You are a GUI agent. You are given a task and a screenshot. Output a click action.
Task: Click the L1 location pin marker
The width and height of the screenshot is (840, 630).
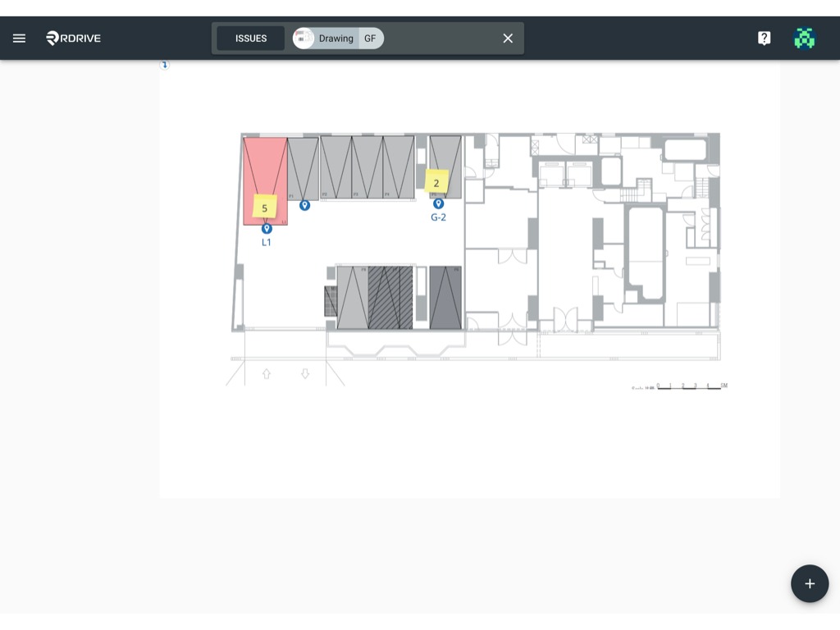tap(267, 229)
